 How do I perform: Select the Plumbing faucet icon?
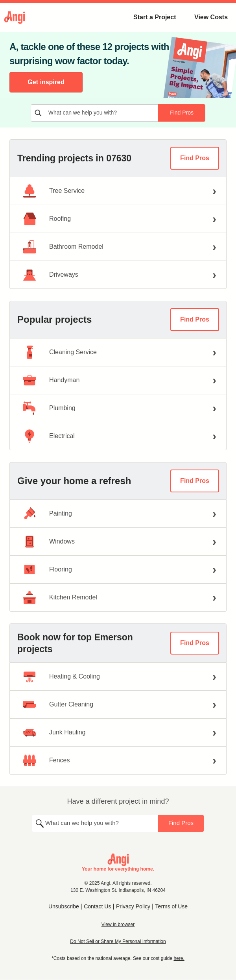click(29, 408)
